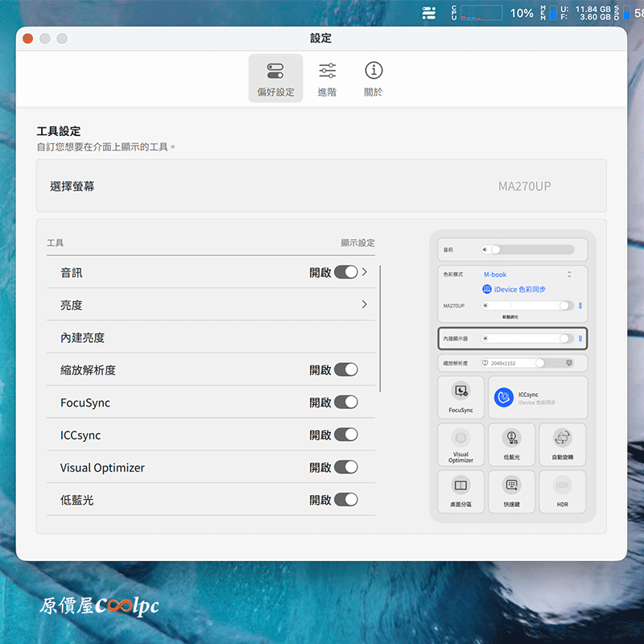The width and height of the screenshot is (644, 644).
Task: Click the MA270UP brightness slider in preview
Action: click(x=527, y=306)
